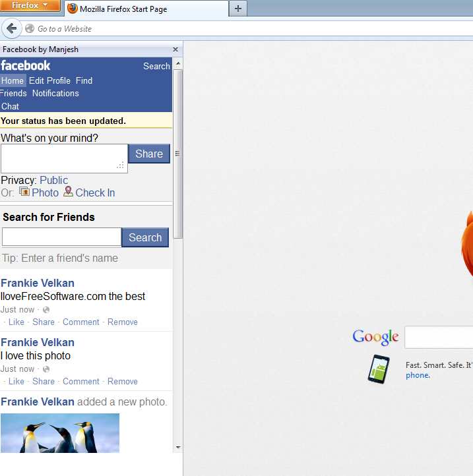Click the Search for Friends input field
The image size is (473, 476).
(x=61, y=237)
